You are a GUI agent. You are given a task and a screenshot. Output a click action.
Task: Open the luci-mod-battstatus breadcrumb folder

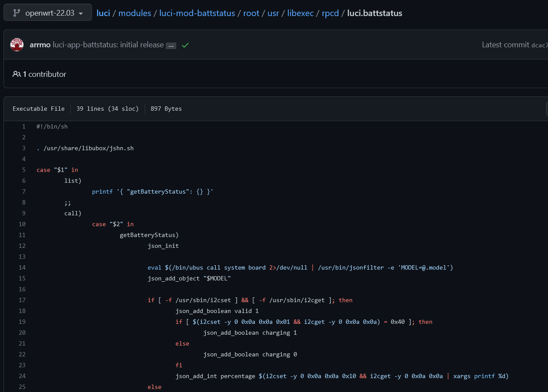click(x=197, y=13)
